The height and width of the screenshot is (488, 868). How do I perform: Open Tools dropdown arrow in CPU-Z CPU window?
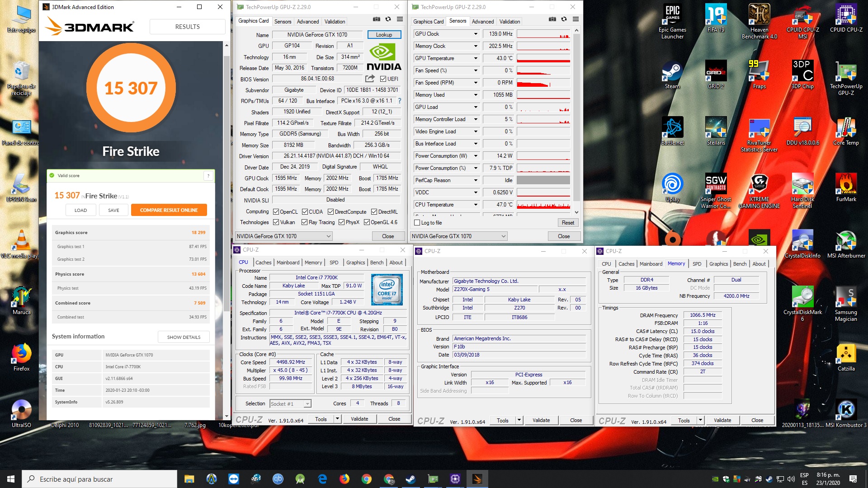337,419
